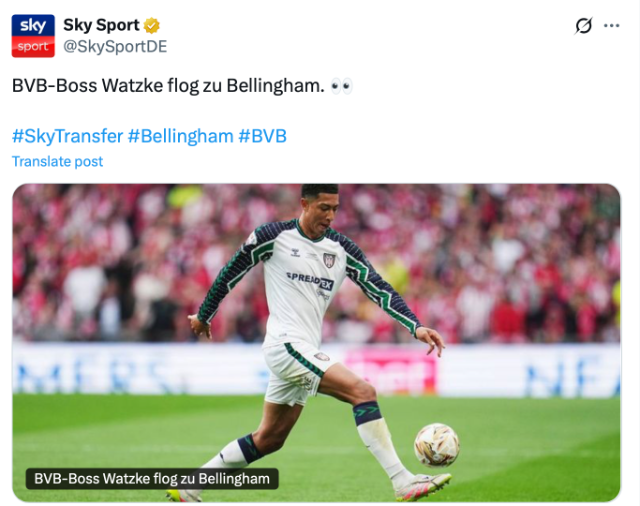Click the gold verified badge
The width and height of the screenshot is (640, 506).
[x=151, y=26]
